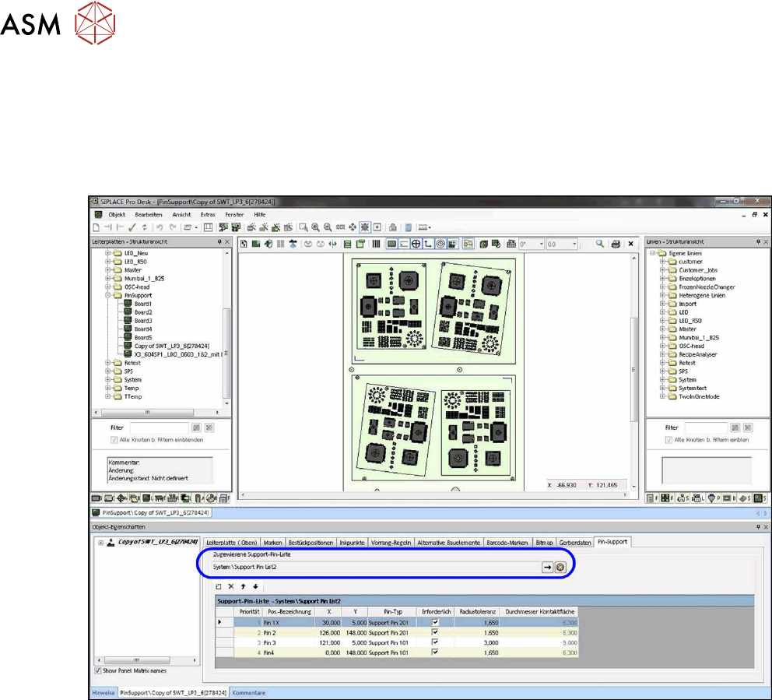Toggle Alle Knoten checkbox in Leiterplatten panel
The width and height of the screenshot is (772, 700).
pos(114,440)
